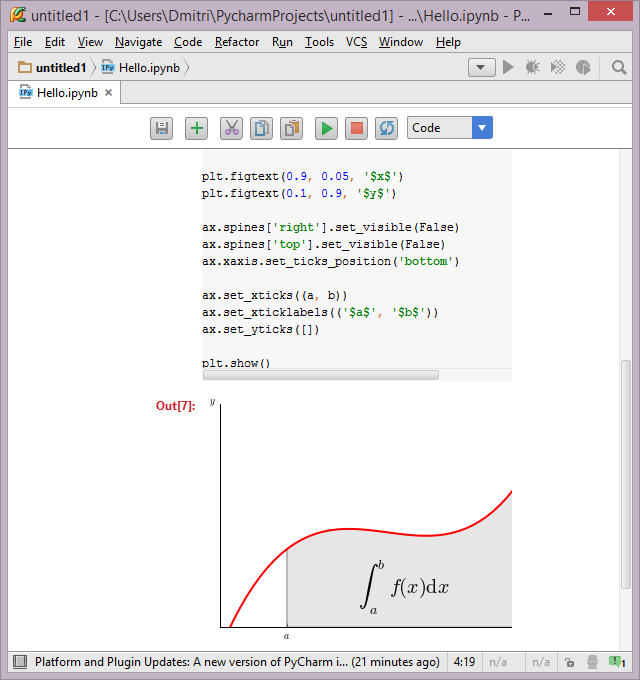Click the Platform and Plugin Updates message

pos(236,662)
